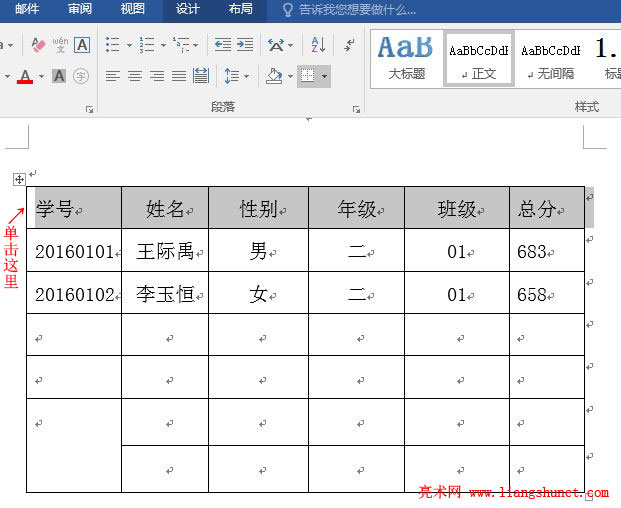This screenshot has width=621, height=508.
Task: Expand the line spacing dropdown arrow
Action: pos(246,76)
